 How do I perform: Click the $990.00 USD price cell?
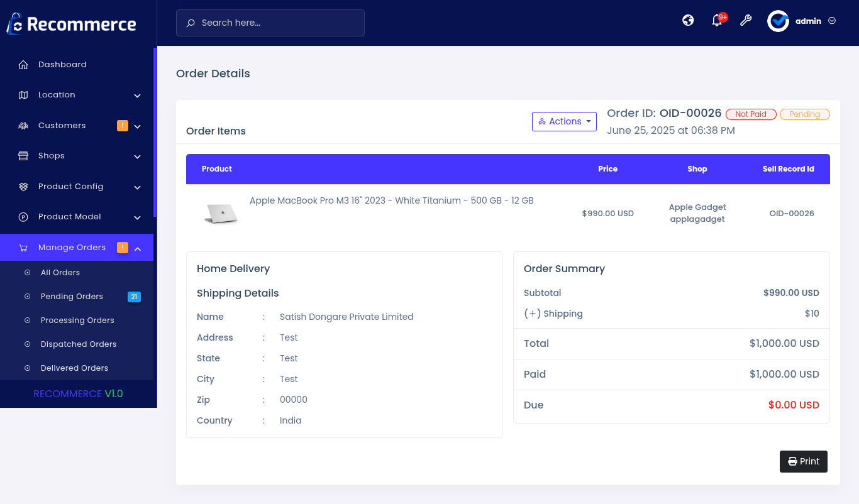click(x=608, y=214)
